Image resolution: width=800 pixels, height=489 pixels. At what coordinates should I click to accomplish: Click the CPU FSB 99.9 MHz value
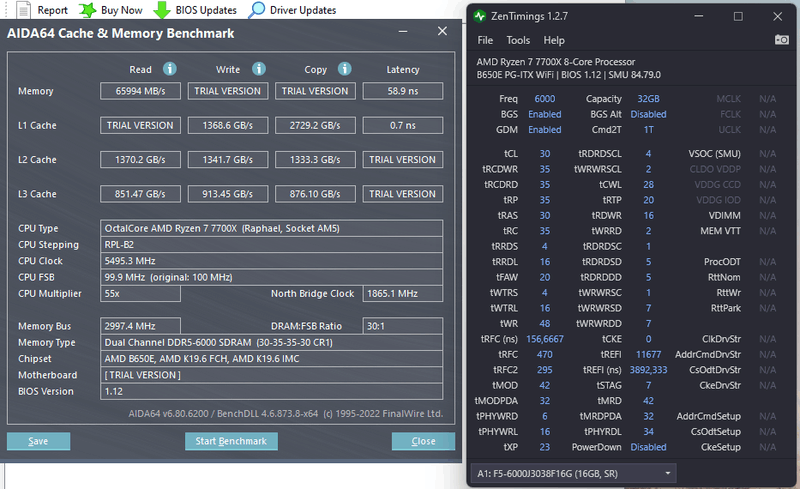click(x=271, y=277)
